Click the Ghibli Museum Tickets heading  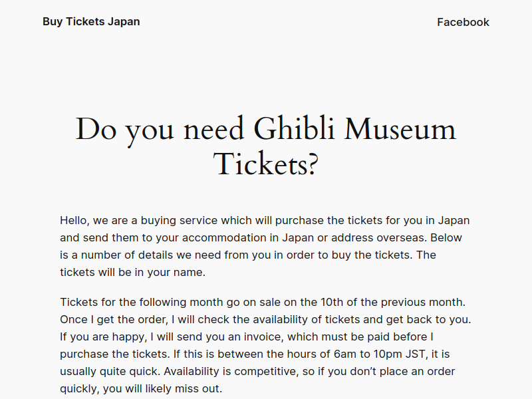click(x=266, y=146)
